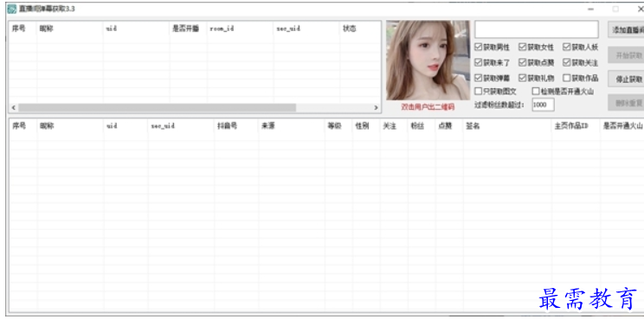This screenshot has width=644, height=326.
Task: Click the left arrow of the horizontal scrollbar
Action: click(x=14, y=107)
